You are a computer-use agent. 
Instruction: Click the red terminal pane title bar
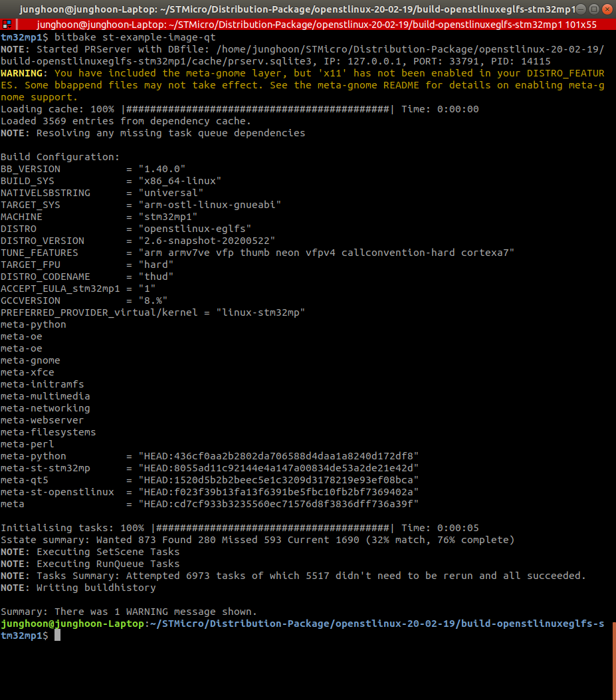click(308, 25)
